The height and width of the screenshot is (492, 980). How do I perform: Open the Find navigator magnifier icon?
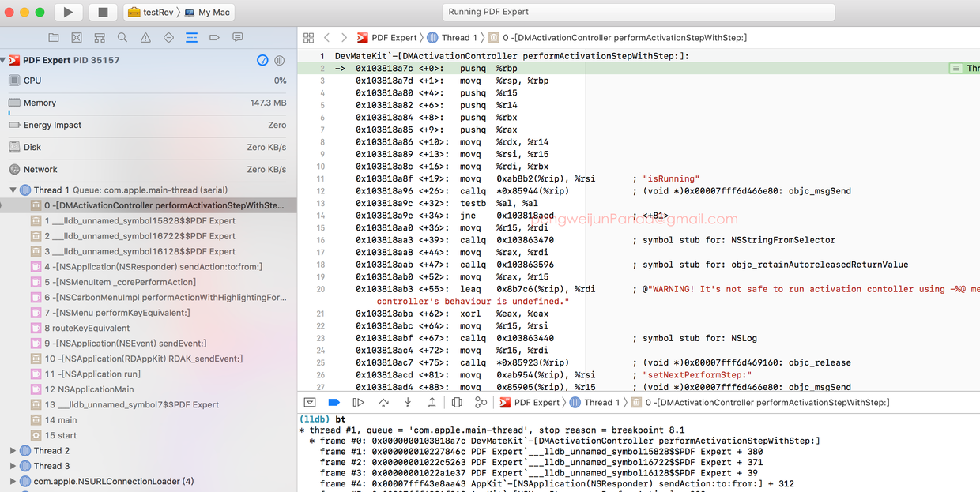(122, 37)
